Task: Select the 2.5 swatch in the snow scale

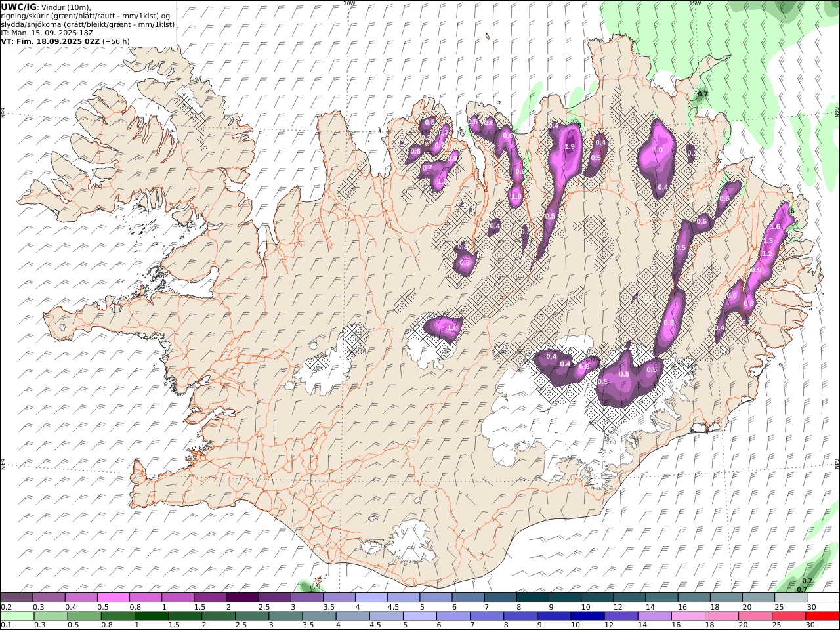Action: click(274, 597)
